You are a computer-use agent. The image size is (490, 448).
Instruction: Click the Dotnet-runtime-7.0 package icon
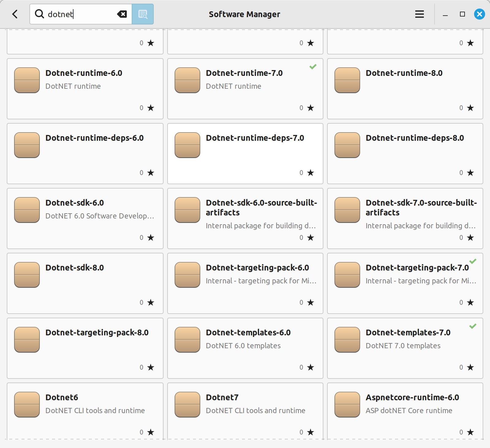click(x=187, y=80)
